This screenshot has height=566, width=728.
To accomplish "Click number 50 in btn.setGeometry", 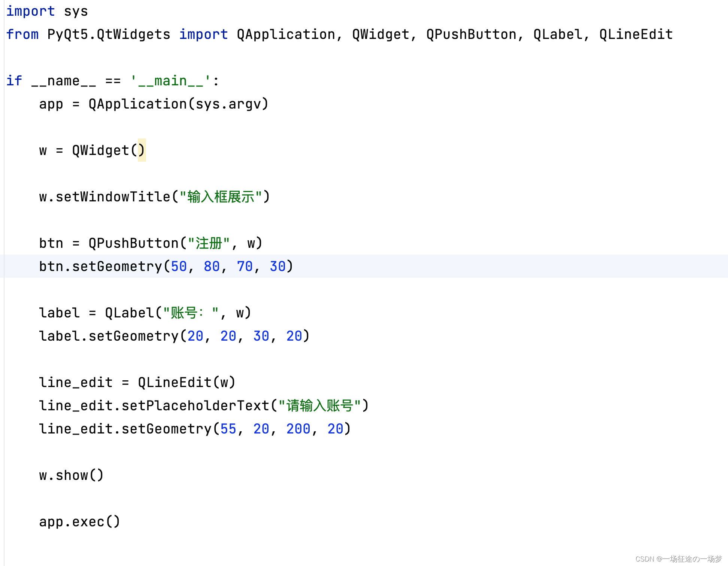I will [179, 267].
